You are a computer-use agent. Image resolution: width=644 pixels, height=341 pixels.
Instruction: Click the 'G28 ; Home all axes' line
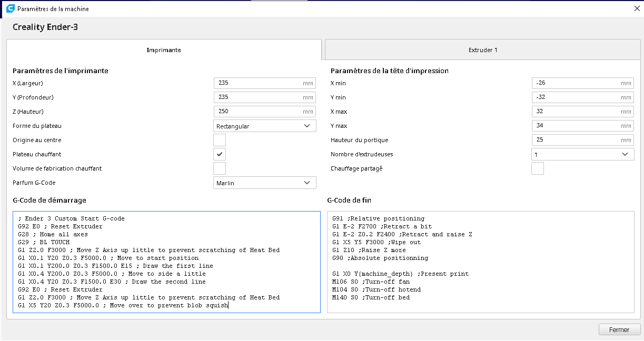click(x=53, y=234)
